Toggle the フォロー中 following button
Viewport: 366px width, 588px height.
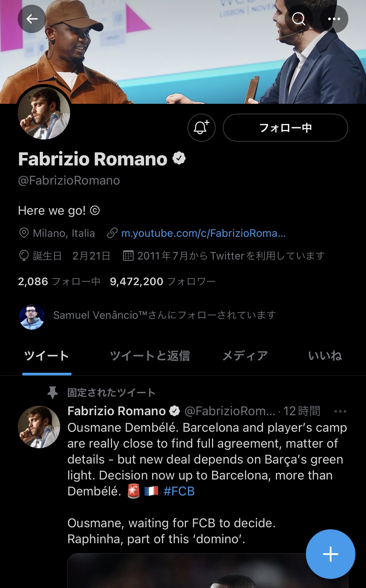[x=285, y=128]
